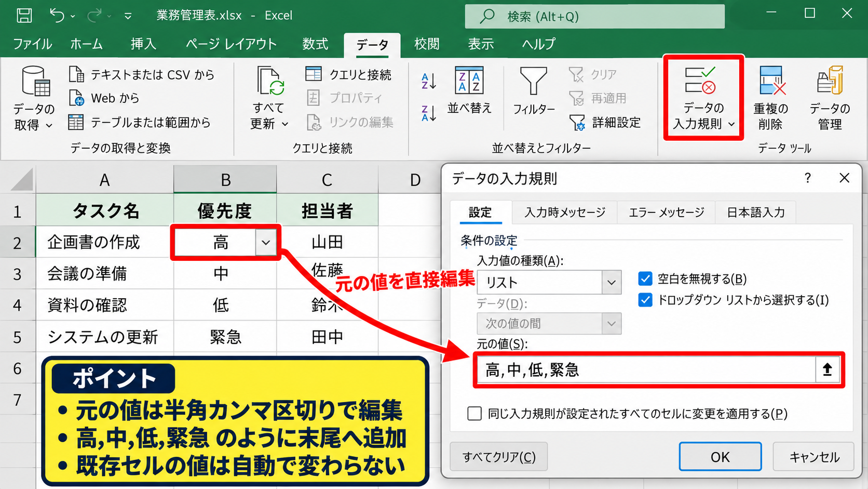Click the Undo arrow icon

(57, 16)
